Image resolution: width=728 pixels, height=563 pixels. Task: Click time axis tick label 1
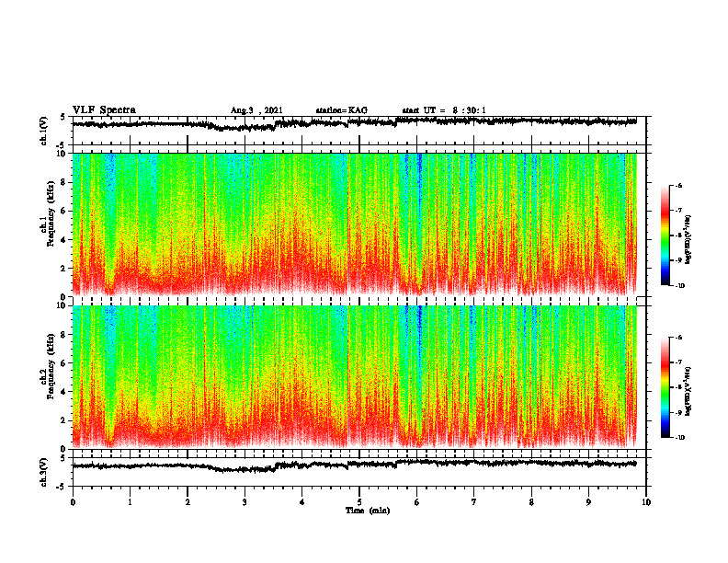pos(130,502)
